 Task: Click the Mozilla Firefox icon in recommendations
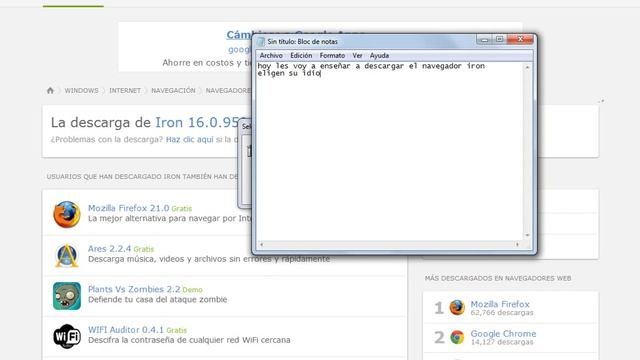point(67,214)
